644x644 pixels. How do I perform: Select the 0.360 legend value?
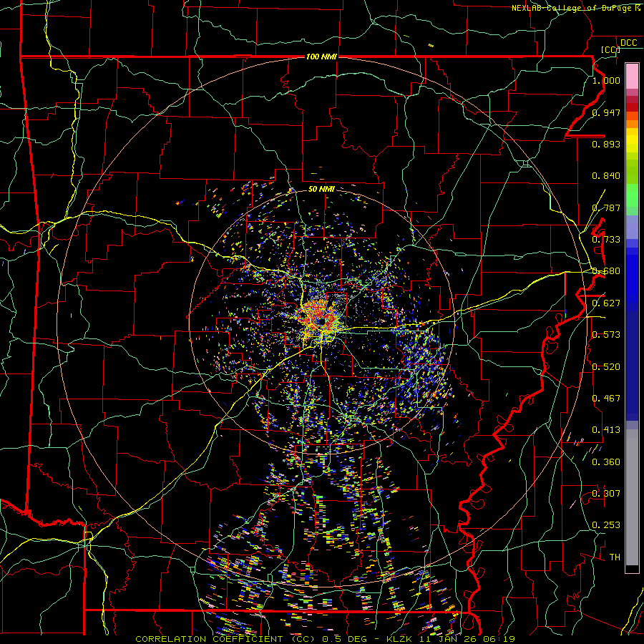click(606, 462)
